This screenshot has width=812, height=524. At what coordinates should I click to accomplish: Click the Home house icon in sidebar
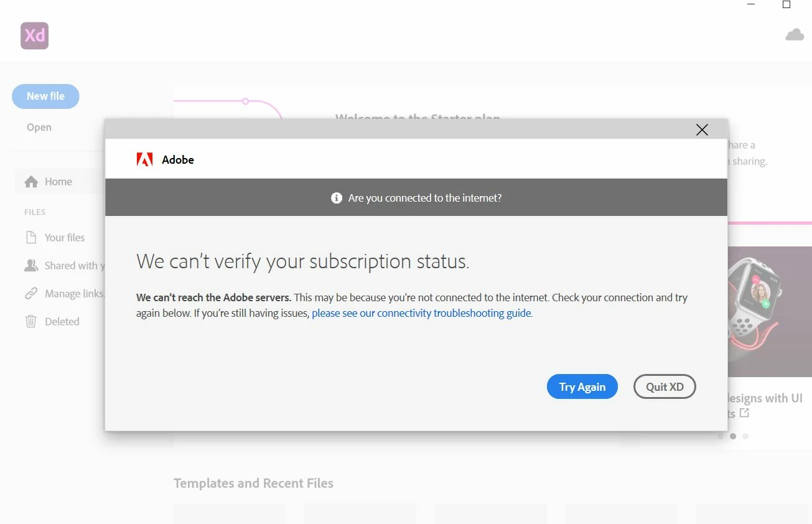click(31, 182)
